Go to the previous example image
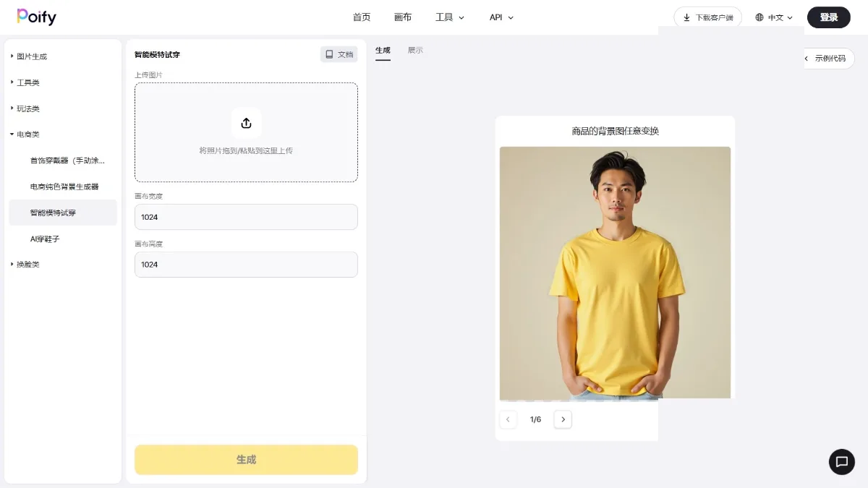868x488 pixels. pos(508,419)
